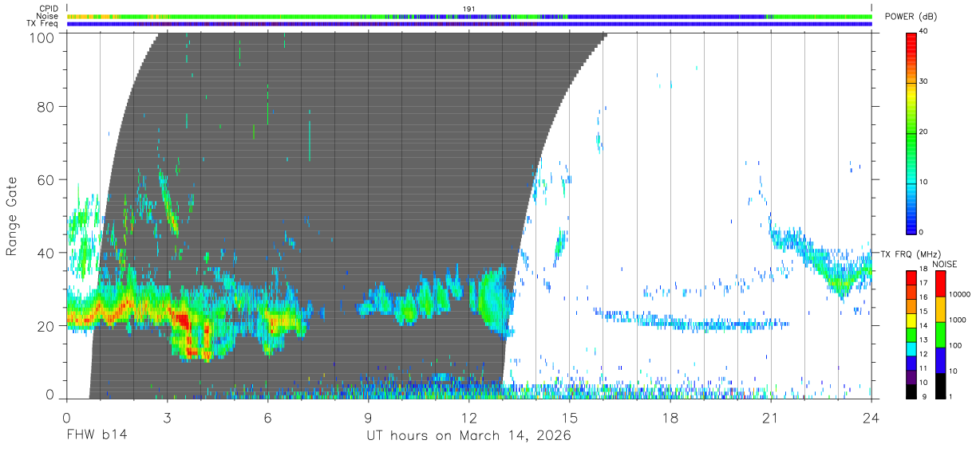Click the 80 tick on the Range Gate axis
This screenshot has height=452, width=980.
[x=45, y=107]
